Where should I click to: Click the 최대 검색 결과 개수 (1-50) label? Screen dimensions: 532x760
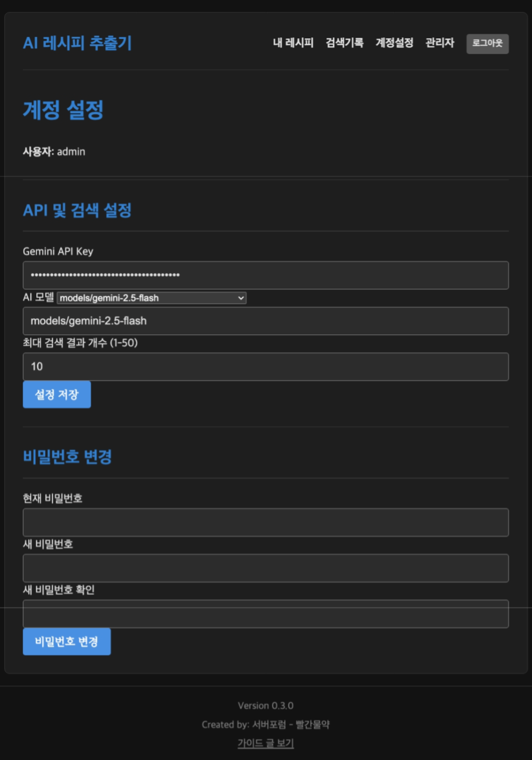point(80,343)
